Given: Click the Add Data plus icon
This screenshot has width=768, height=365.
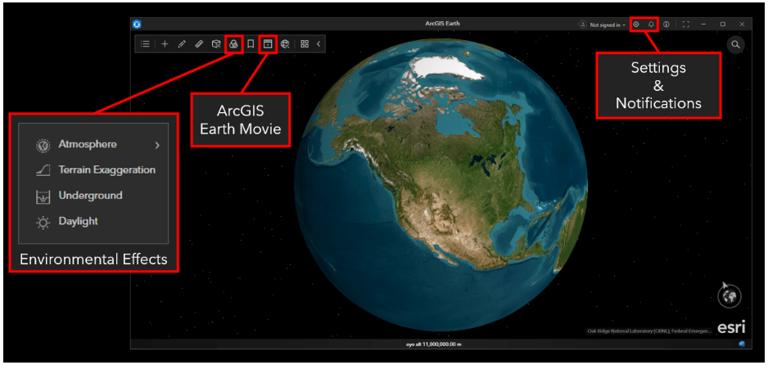Looking at the screenshot, I should (165, 44).
